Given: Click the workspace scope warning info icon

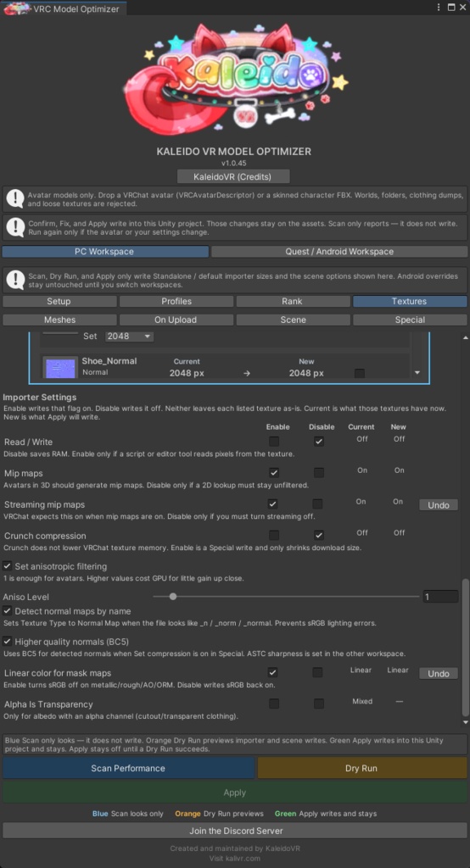Looking at the screenshot, I should tap(15, 281).
